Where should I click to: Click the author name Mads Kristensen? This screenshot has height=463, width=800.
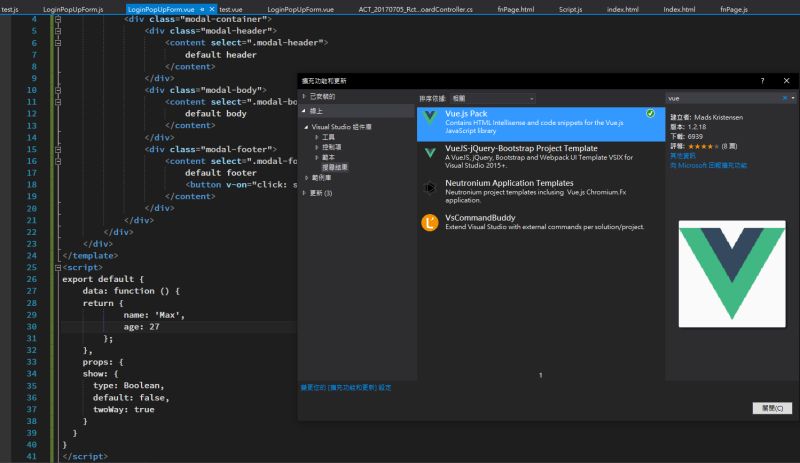(718, 117)
